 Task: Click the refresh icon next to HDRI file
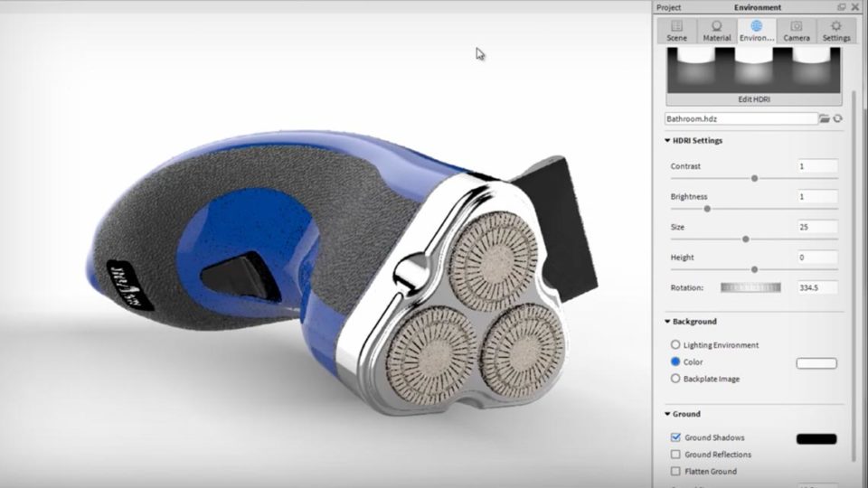click(838, 118)
